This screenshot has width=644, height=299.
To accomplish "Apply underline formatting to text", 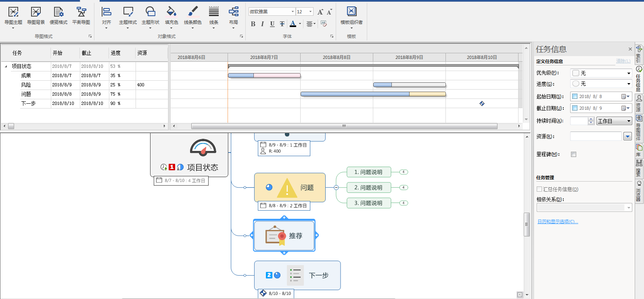I will click(272, 24).
